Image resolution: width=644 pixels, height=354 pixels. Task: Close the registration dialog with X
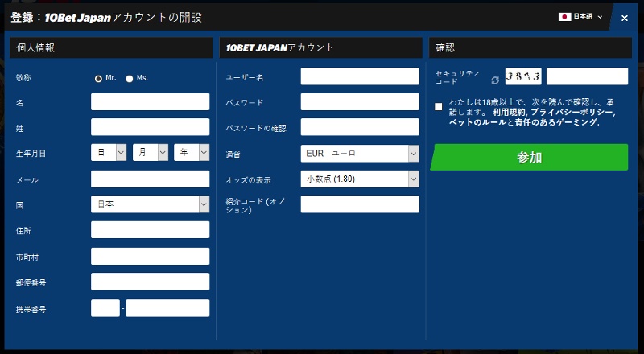pyautogui.click(x=625, y=18)
